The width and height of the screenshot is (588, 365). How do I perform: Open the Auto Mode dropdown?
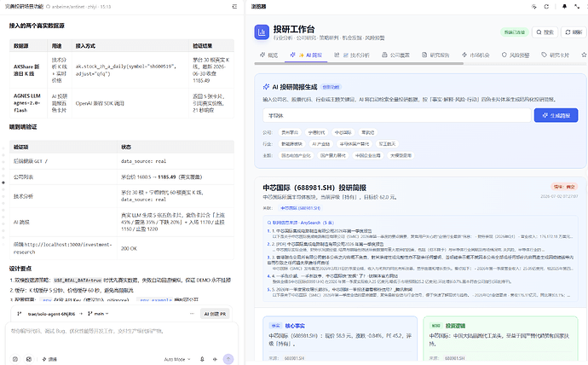pyautogui.click(x=177, y=359)
